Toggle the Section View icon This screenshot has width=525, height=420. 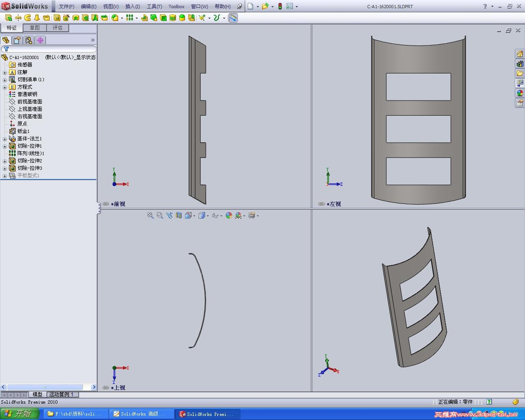click(x=179, y=215)
